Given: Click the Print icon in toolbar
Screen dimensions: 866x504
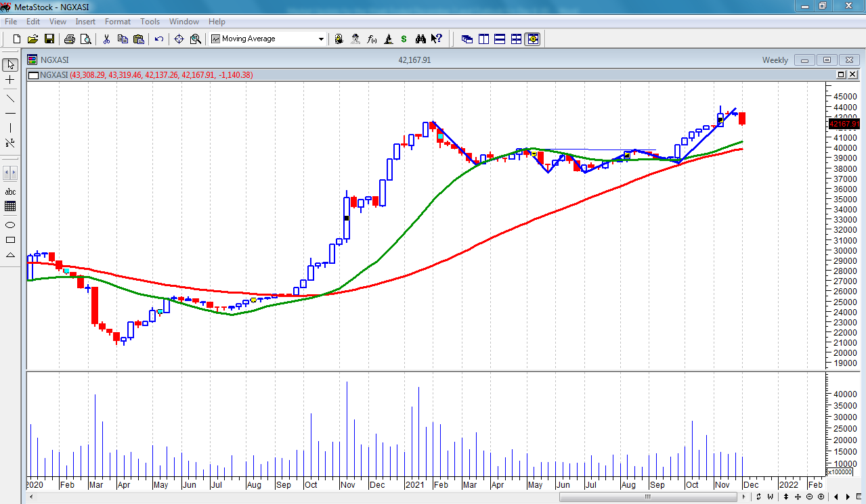Looking at the screenshot, I should tap(69, 39).
